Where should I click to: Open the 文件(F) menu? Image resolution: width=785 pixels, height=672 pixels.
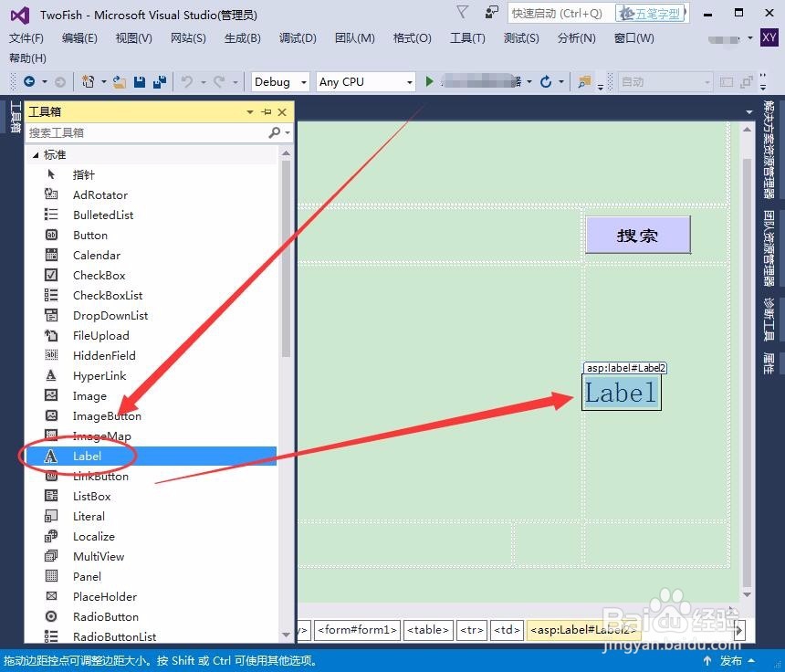click(26, 38)
